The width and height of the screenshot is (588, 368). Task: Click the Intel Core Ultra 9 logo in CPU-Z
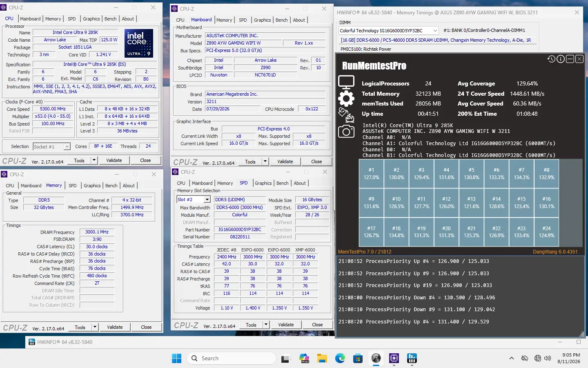[139, 43]
